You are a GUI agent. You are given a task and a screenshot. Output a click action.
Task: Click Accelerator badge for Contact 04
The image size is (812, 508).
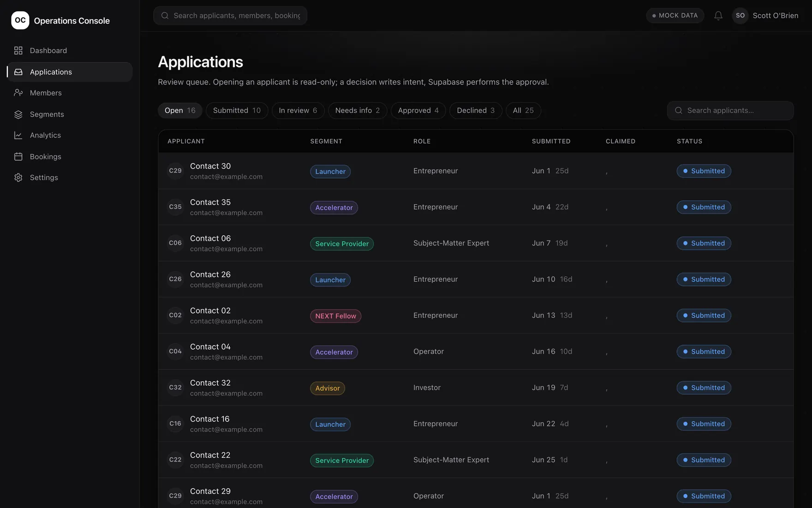point(334,352)
